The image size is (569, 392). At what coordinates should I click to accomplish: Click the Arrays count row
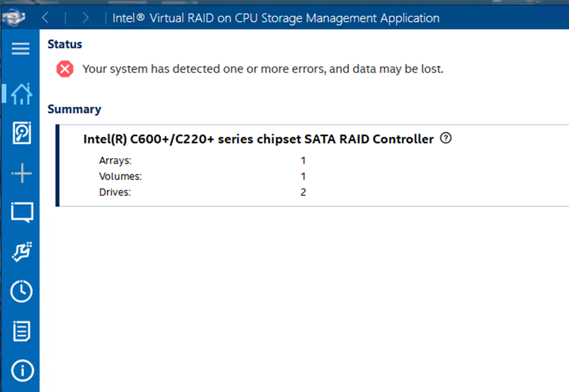[x=203, y=160]
